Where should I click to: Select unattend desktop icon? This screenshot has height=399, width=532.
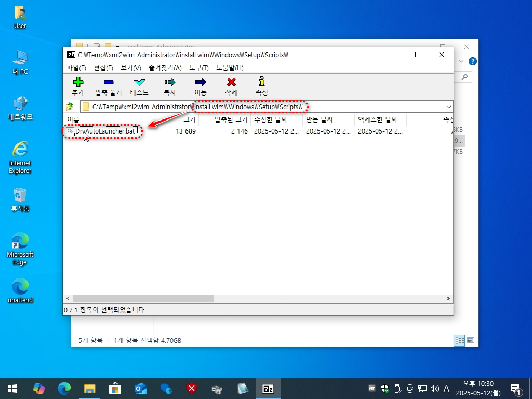click(20, 291)
